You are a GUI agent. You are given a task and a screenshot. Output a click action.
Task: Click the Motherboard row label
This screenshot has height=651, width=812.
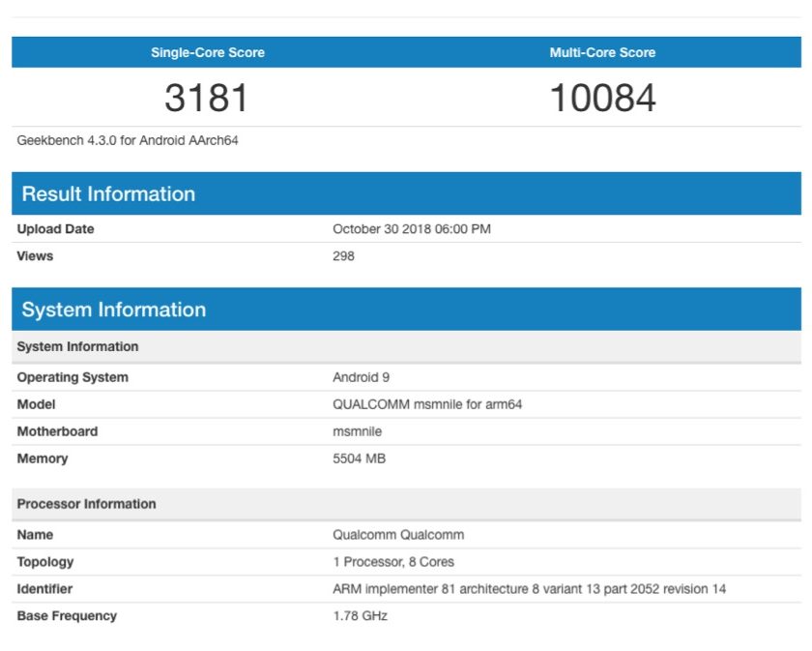57,431
